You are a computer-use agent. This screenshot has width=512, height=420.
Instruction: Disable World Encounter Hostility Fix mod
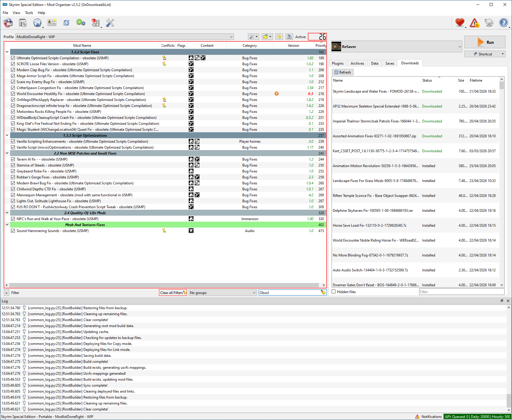click(x=13, y=94)
